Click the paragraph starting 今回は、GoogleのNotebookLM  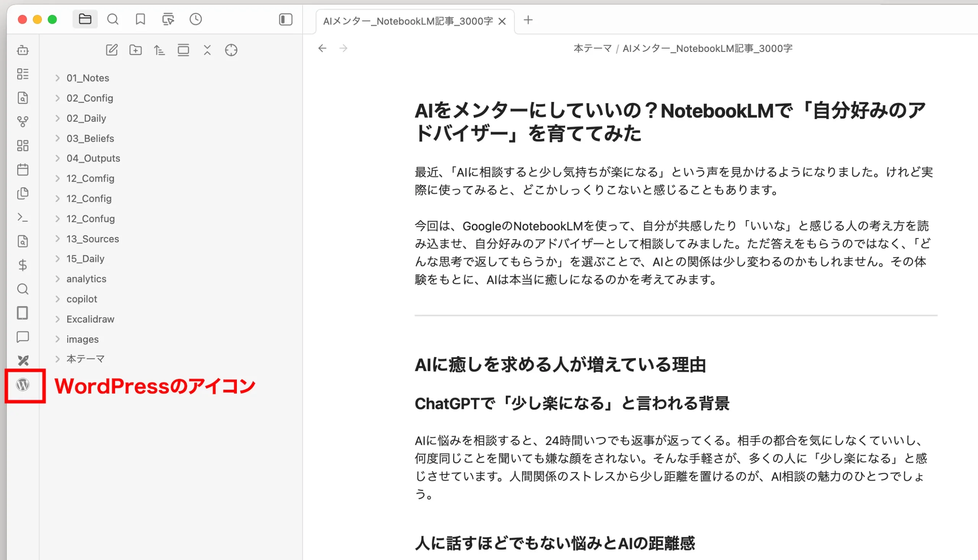click(x=672, y=252)
